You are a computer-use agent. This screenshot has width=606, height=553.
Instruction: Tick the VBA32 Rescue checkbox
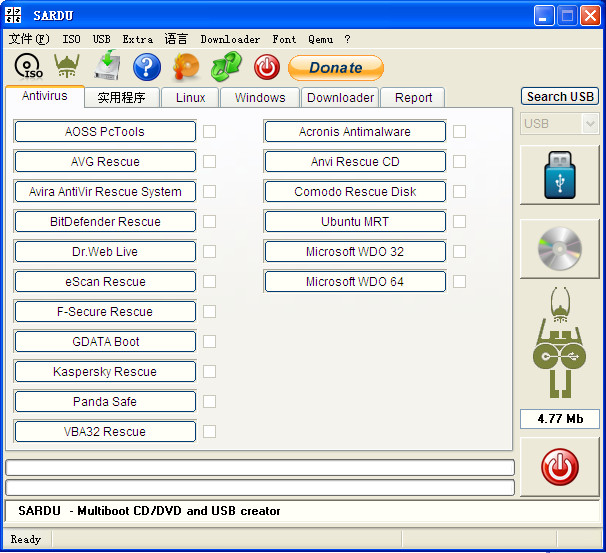point(209,432)
